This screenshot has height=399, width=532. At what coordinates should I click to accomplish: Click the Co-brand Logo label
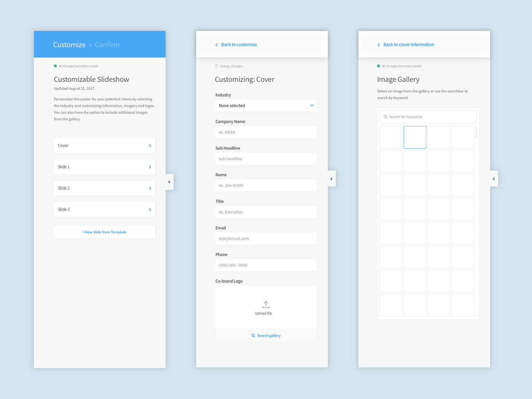coord(229,281)
